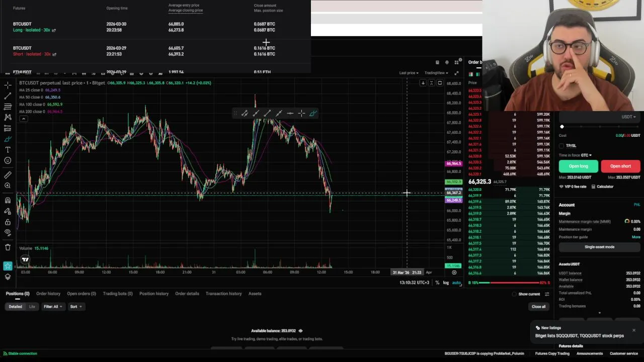The image size is (644, 362).
Task: Select the cross line tool in the floating toolbar
Action: 301,114
